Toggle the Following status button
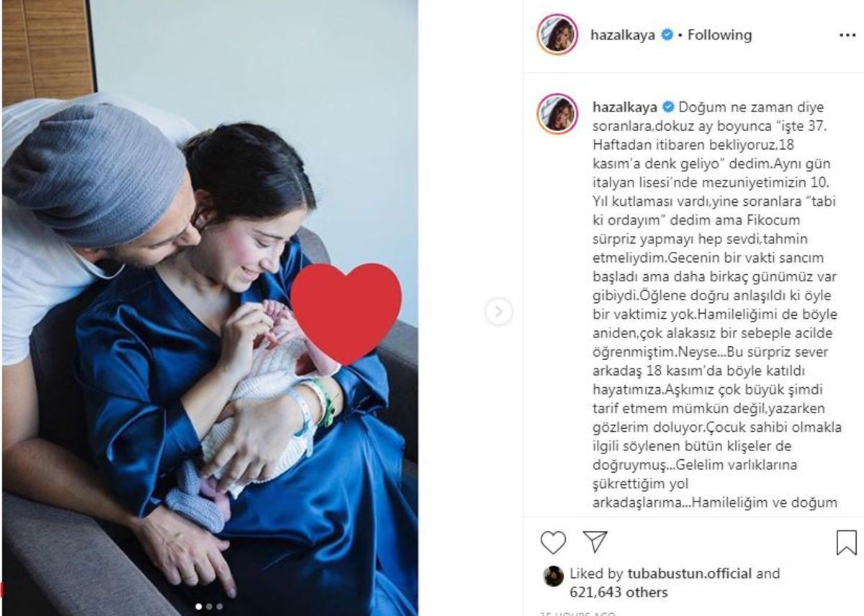864x616 pixels. pos(719,35)
